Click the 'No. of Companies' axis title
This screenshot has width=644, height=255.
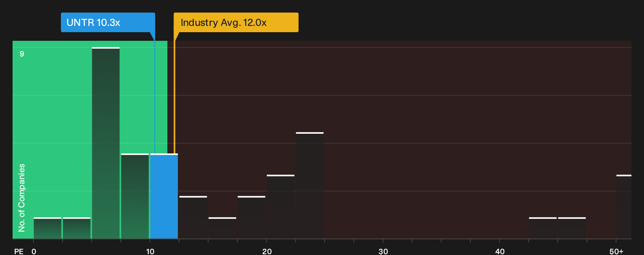click(x=22, y=197)
